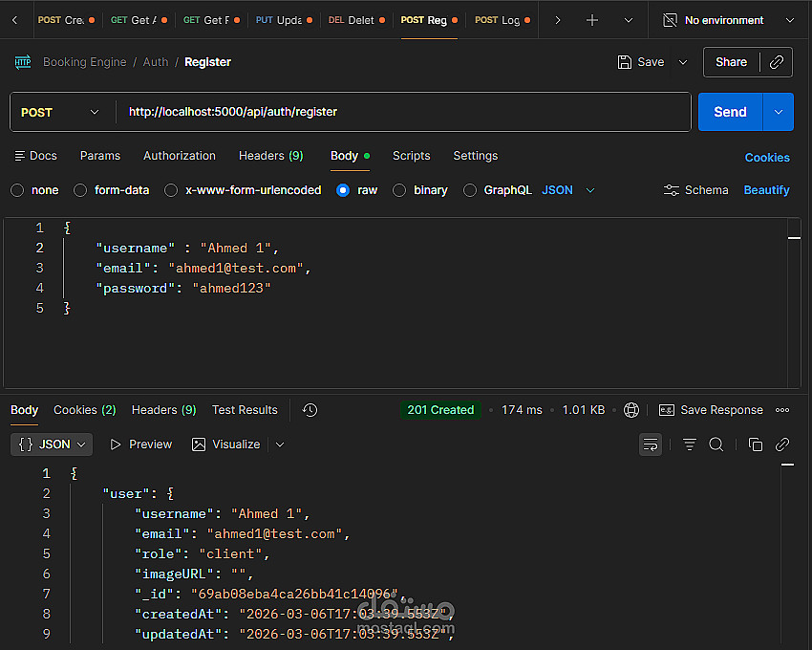Open new request tab with plus icon
Viewport: 812px width, 650px height.
592,20
